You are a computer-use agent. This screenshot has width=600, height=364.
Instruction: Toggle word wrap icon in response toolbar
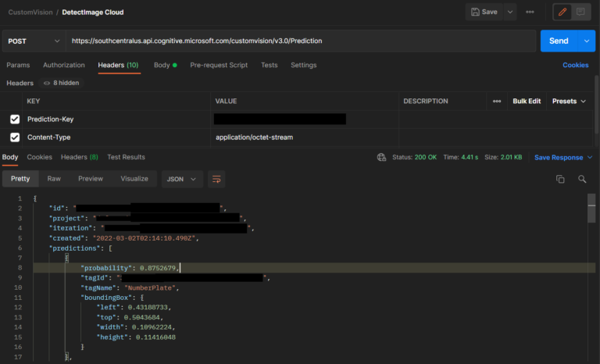216,179
